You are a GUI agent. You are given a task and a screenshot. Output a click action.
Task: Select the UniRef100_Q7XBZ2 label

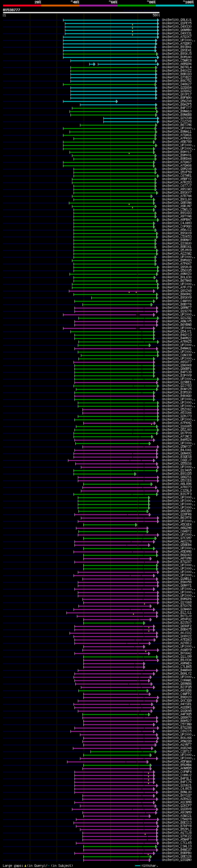176,77
